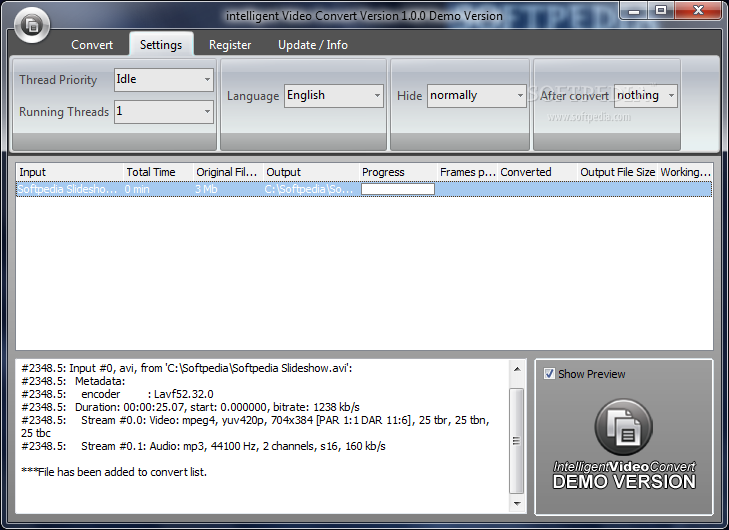Select the Settings tab
The image size is (729, 530).
pos(161,45)
